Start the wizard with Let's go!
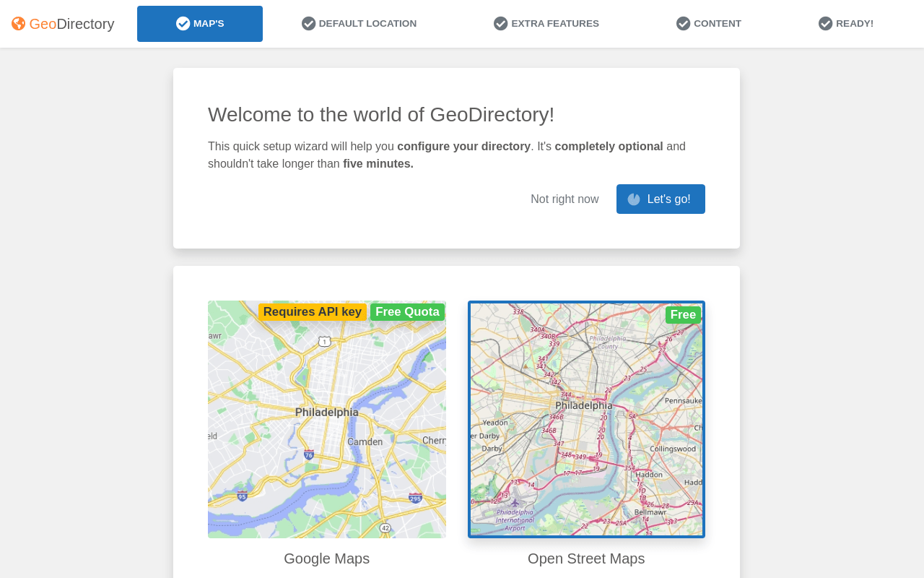Viewport: 924px width, 578px height. (661, 199)
